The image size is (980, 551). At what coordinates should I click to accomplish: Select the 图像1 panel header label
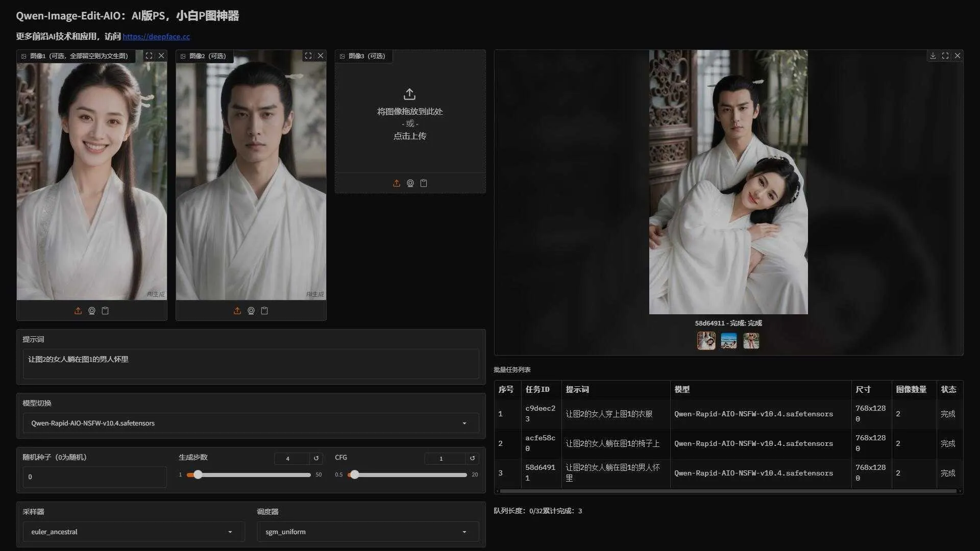[76, 56]
